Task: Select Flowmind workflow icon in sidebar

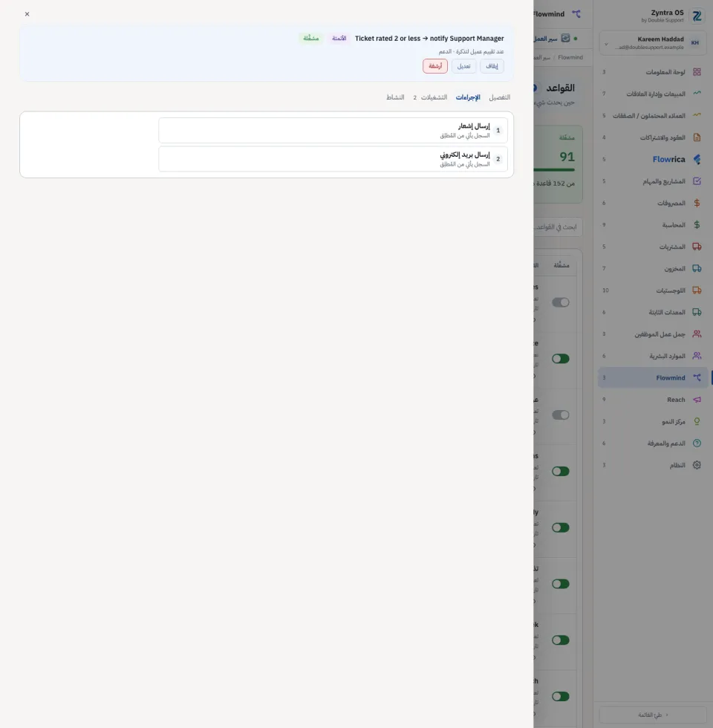Action: [x=697, y=377]
